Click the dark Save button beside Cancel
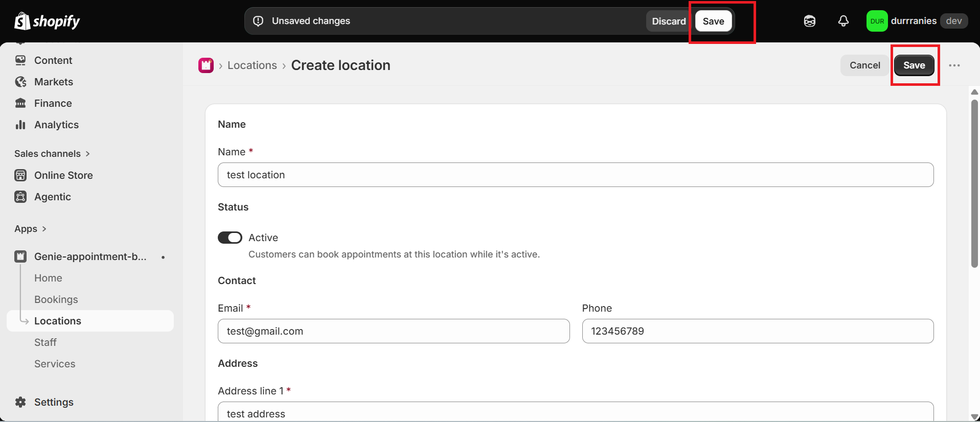980x422 pixels. coord(914,65)
